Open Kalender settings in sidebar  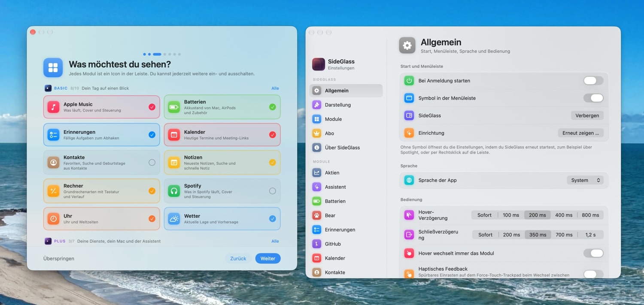[x=346, y=258]
